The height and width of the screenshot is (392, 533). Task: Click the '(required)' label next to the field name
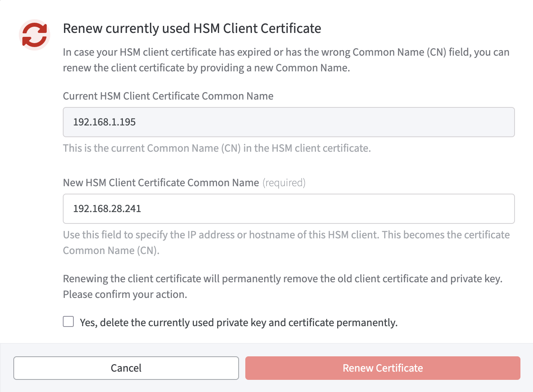pyautogui.click(x=284, y=182)
